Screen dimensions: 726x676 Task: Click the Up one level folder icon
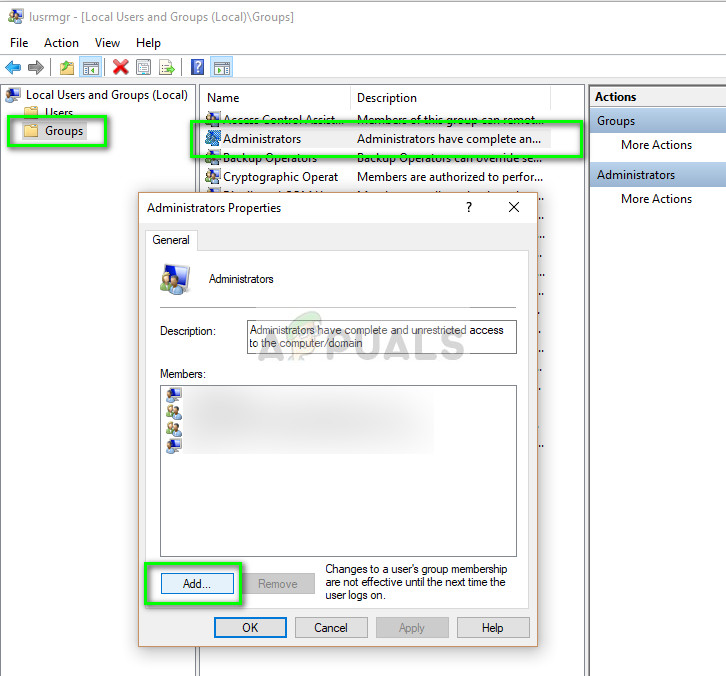[67, 68]
